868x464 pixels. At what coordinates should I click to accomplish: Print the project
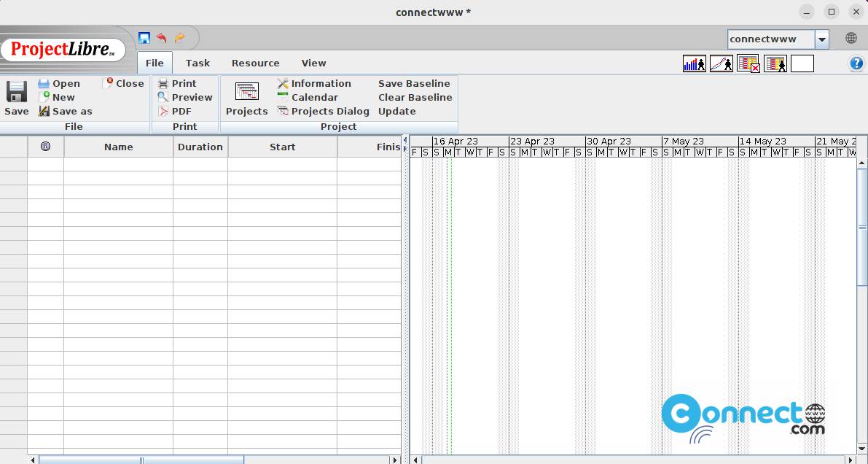coord(177,83)
